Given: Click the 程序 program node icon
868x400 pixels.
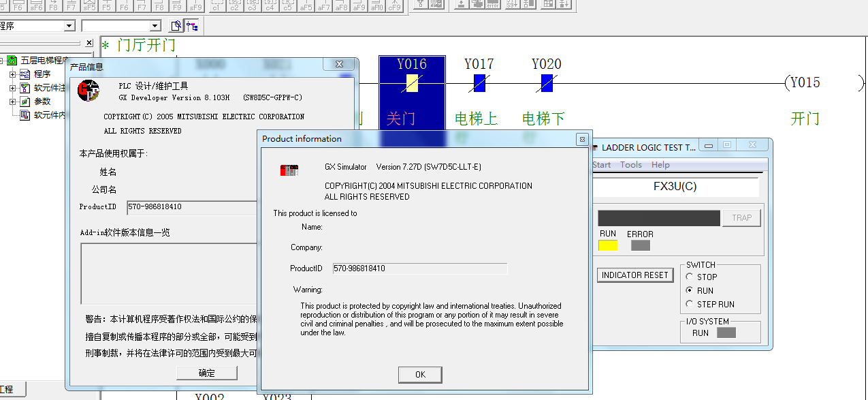Looking at the screenshot, I should click(x=25, y=74).
